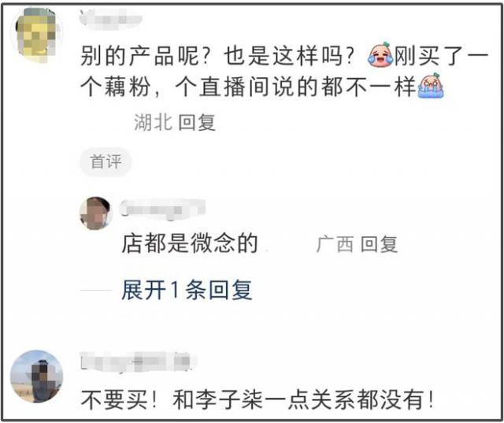Reply to the comment from 湖北

tap(197, 122)
